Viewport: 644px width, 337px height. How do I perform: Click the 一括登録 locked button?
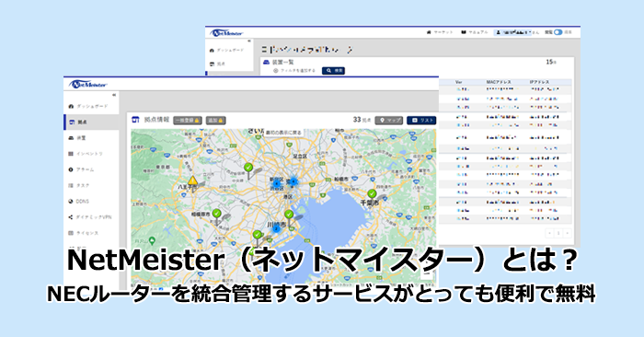click(x=188, y=121)
